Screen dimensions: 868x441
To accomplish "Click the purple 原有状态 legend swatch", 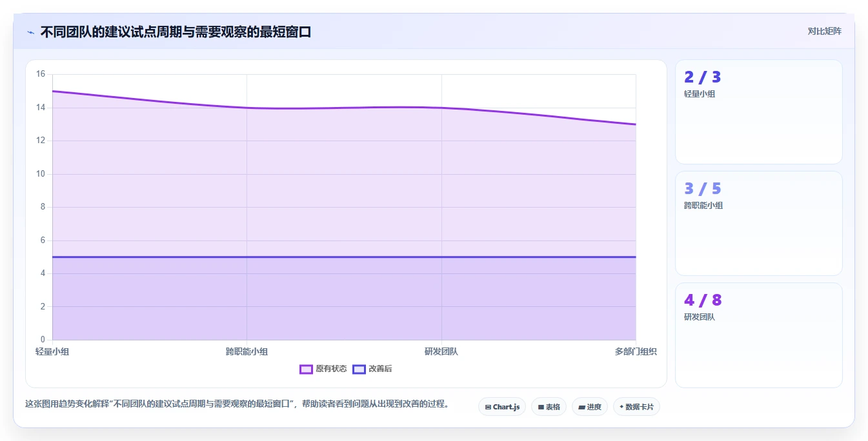I will [306, 369].
